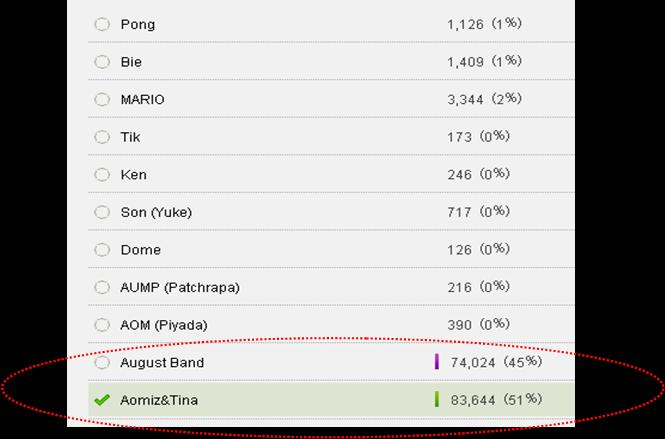Click the Son (Yuke) label text
665x439 pixels.
coord(156,212)
